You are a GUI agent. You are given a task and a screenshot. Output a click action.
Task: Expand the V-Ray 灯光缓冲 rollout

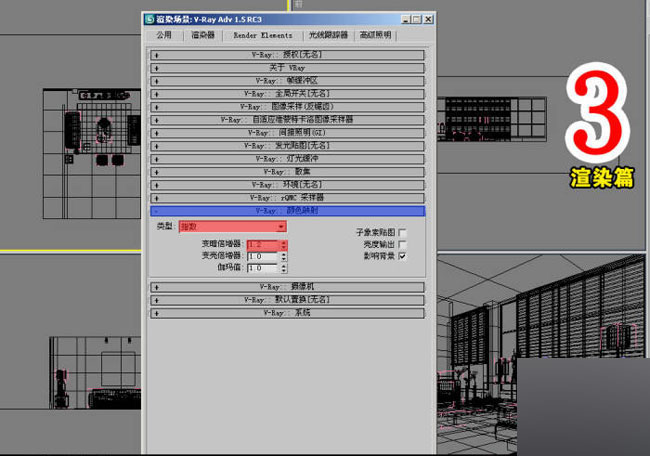[287, 159]
